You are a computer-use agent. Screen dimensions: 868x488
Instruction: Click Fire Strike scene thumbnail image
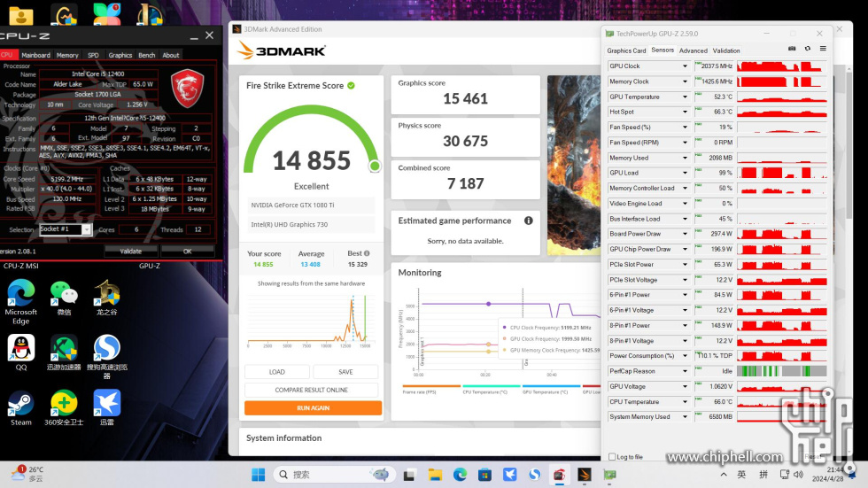click(574, 165)
